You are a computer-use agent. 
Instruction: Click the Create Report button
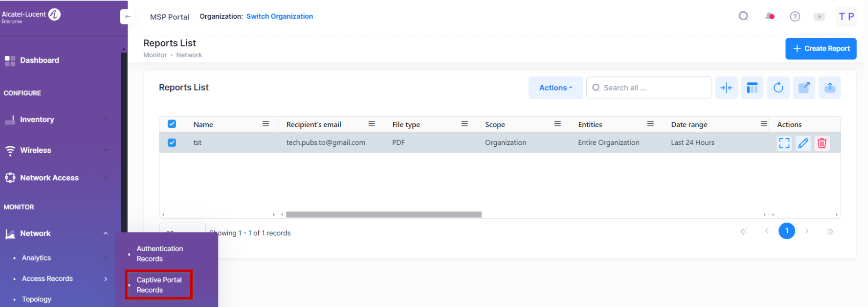point(821,49)
